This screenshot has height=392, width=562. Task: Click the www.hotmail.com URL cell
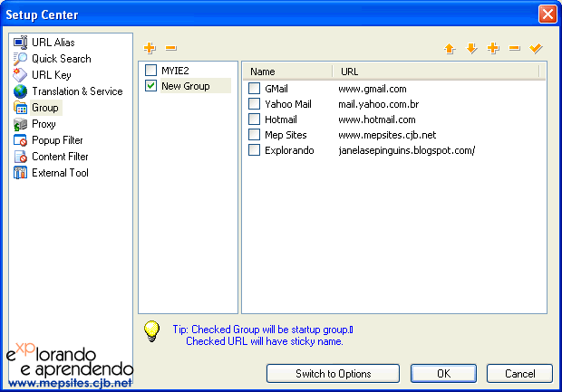tap(377, 120)
